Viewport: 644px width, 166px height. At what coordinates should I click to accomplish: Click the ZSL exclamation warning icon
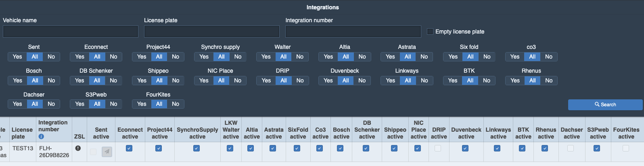point(78,148)
